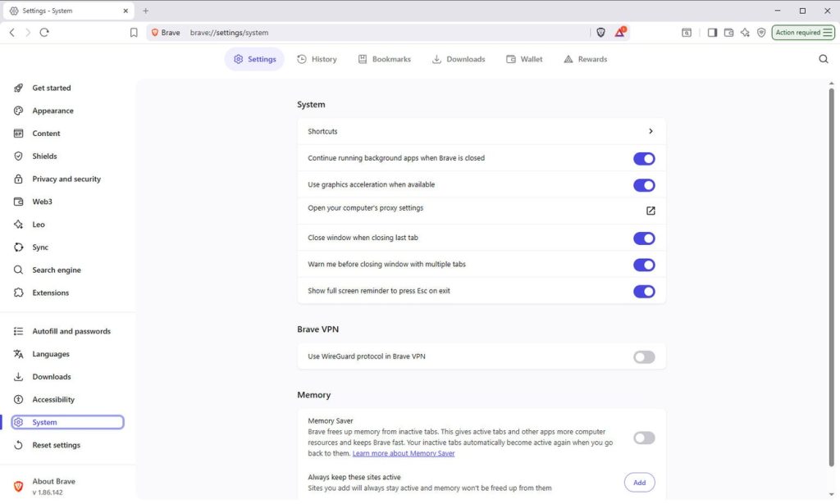This screenshot has height=504, width=840.
Task: Open Downloads section in the sidebar
Action: coord(52,377)
